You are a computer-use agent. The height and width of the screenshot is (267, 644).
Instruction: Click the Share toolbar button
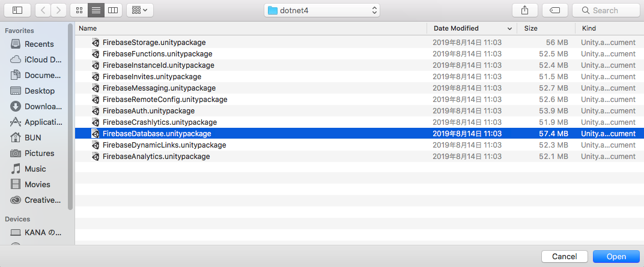click(x=524, y=10)
